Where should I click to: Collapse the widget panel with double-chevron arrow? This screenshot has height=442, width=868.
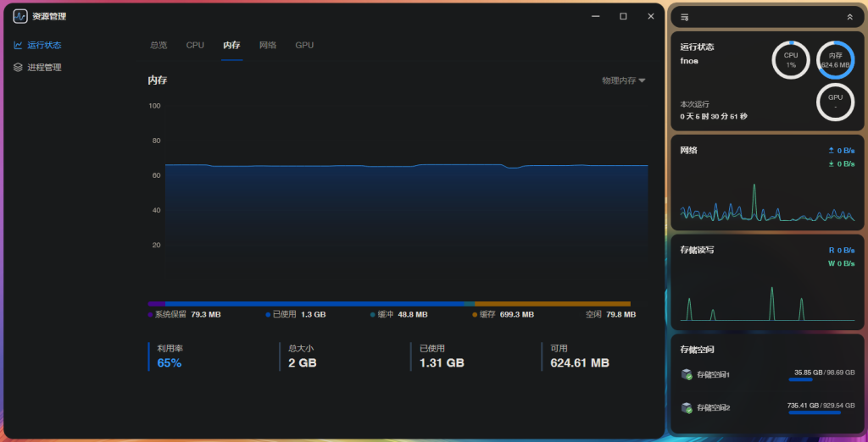850,17
